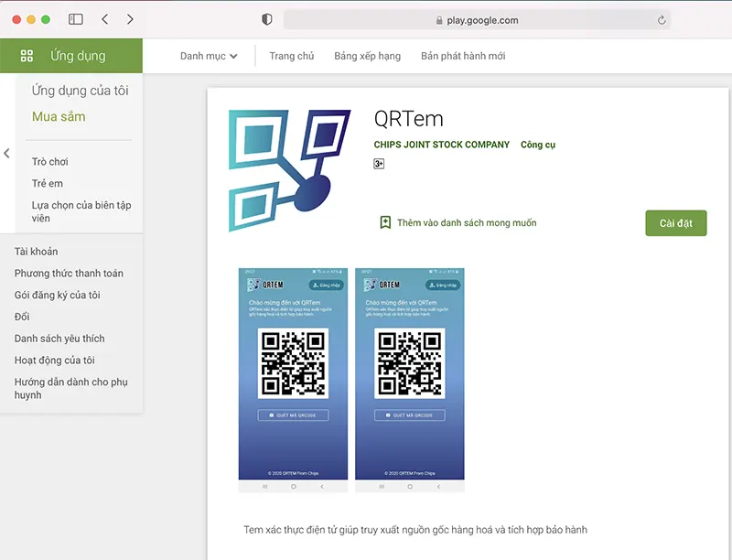
Task: Open Ứng dụng của tôi
Action: click(80, 91)
